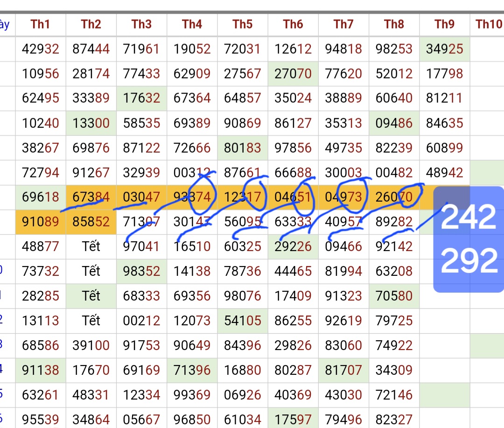504x428 pixels.
Task: Click green-highlighted cell 81707
Action: click(343, 370)
